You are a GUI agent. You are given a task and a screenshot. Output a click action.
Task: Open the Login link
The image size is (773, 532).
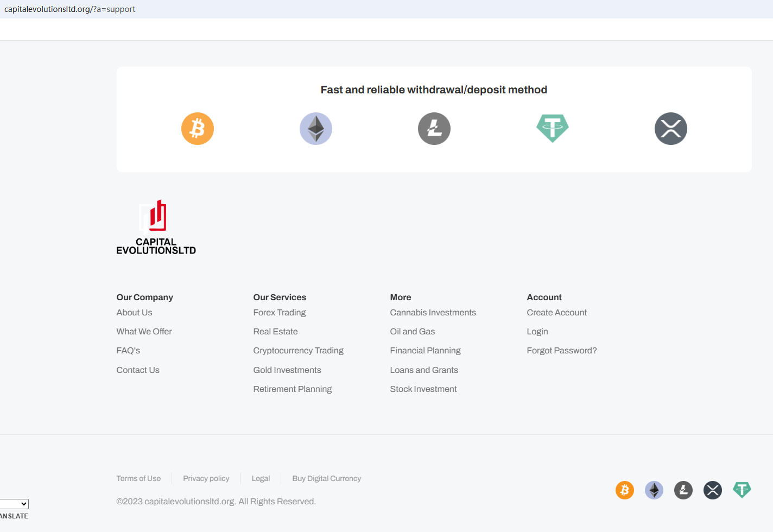537,332
